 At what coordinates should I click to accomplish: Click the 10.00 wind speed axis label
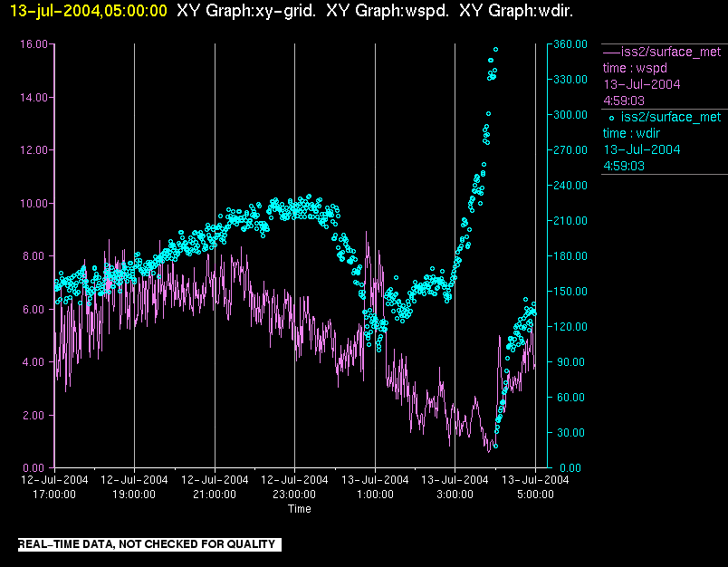(x=34, y=204)
